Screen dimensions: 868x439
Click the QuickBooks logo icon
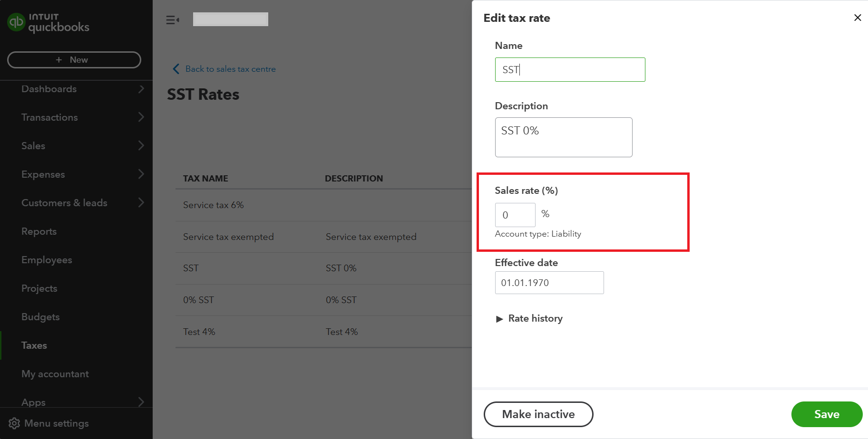(x=17, y=22)
